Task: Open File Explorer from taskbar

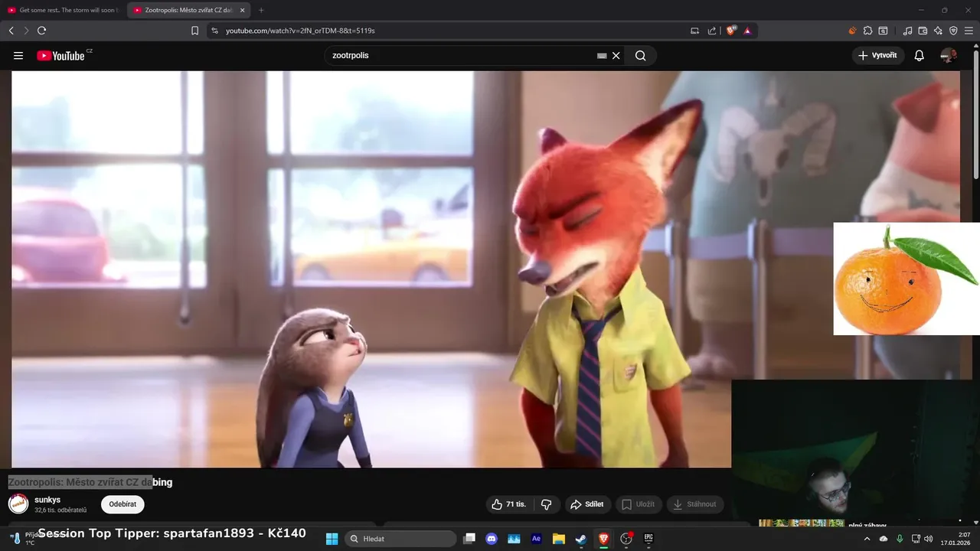Action: 559,539
